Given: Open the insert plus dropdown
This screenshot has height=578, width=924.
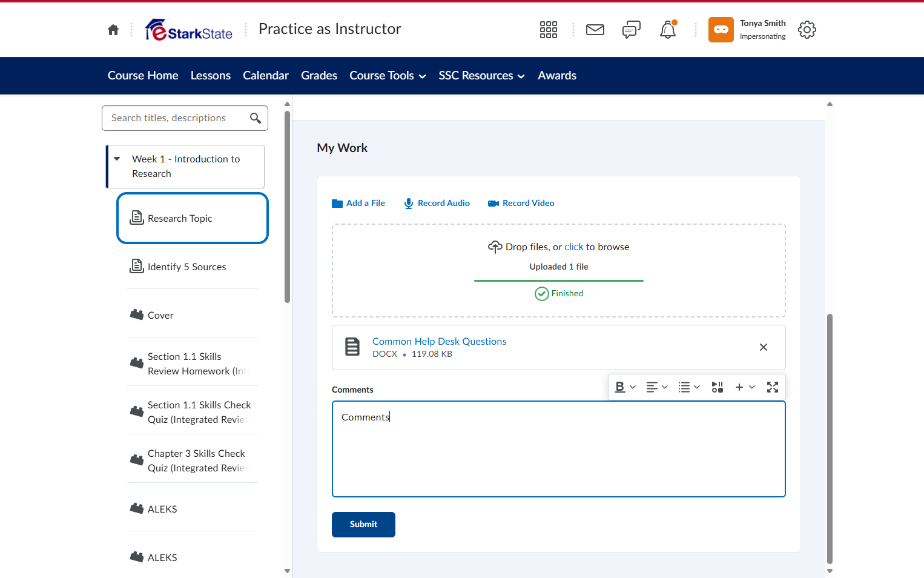Looking at the screenshot, I should click(x=745, y=387).
